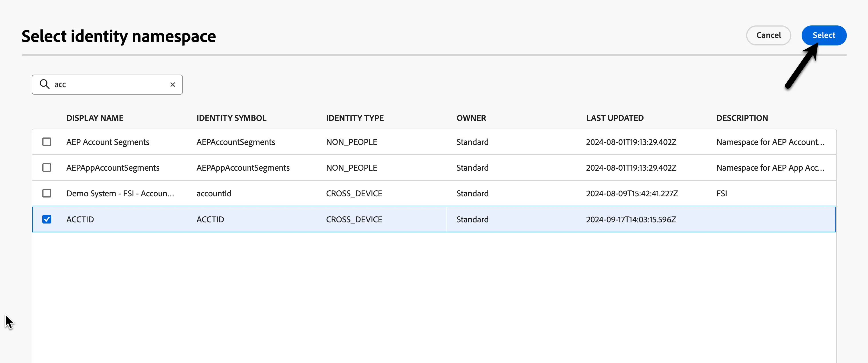Sort by DISPLAY NAME column header
The image size is (868, 363).
(x=95, y=118)
